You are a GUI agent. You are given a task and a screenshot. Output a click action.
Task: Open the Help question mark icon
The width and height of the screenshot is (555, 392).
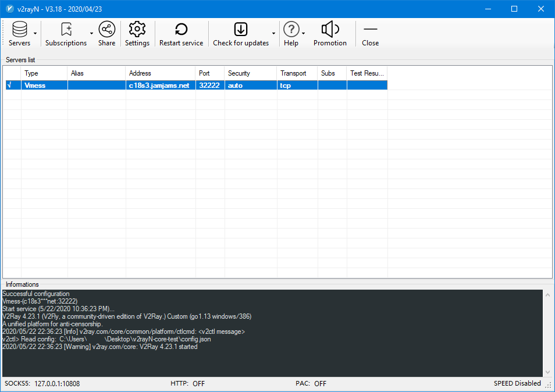[291, 30]
